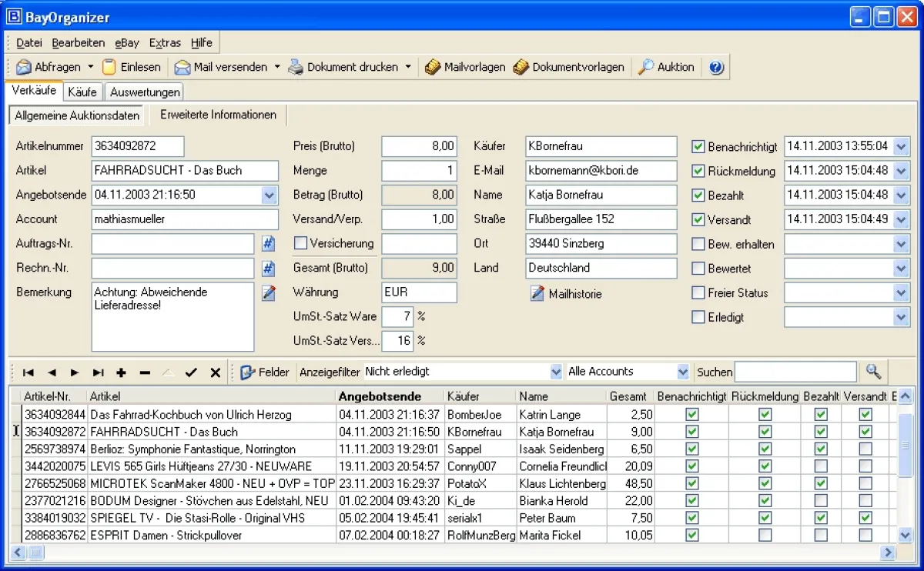Click the Einlesen clipboard icon
The image size is (924, 571).
tap(109, 67)
